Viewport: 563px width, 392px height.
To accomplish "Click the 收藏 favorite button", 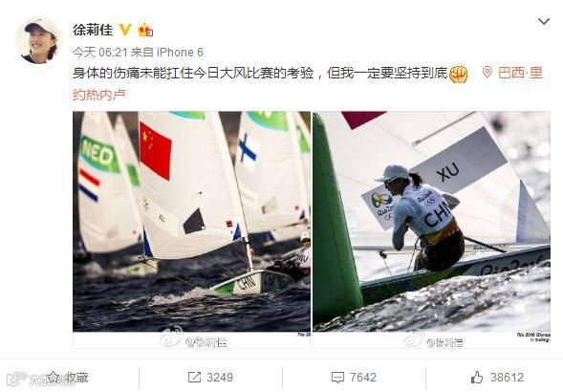I will pyautogui.click(x=68, y=378).
